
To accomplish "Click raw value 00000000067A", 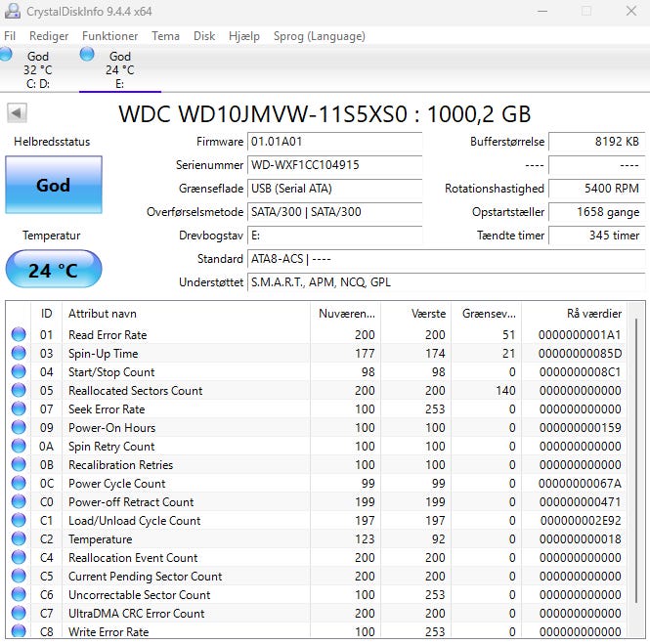I will (x=580, y=483).
